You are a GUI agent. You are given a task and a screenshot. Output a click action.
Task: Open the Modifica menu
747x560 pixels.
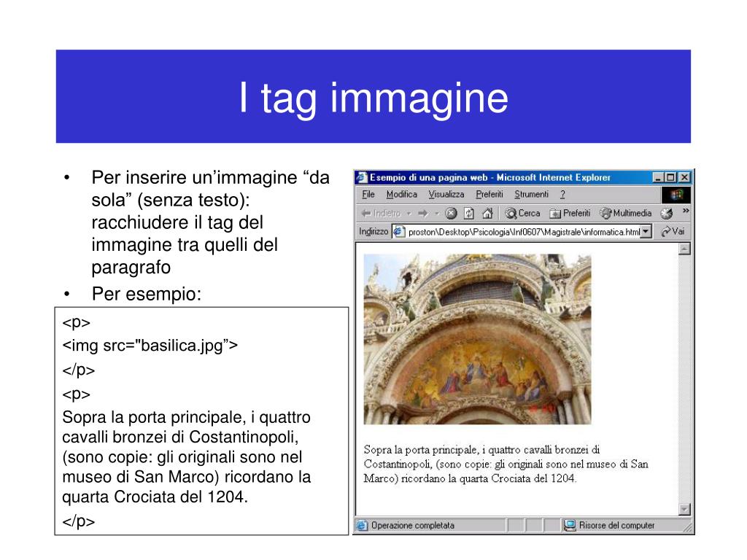tap(402, 194)
